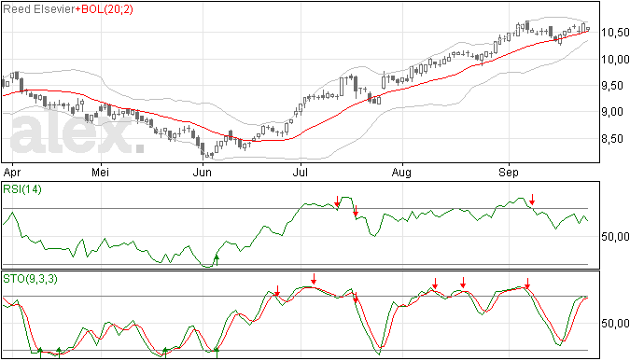Click the September red sell arrow in STO panel
Viewport: 644px width, 361px height.
(x=527, y=284)
